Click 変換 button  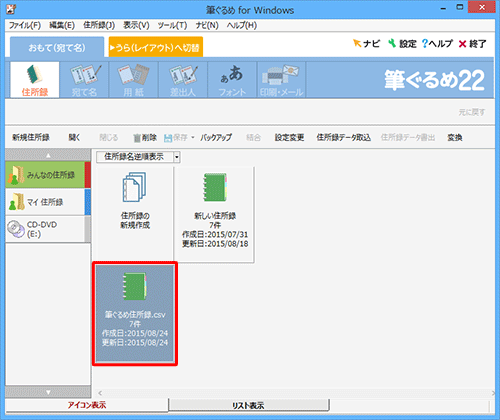pos(455,137)
